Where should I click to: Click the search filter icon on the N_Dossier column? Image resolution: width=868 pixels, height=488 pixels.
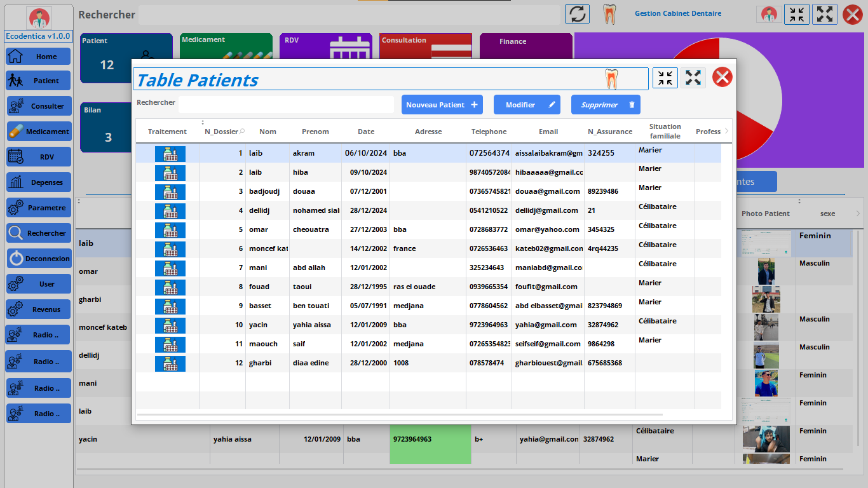[242, 132]
